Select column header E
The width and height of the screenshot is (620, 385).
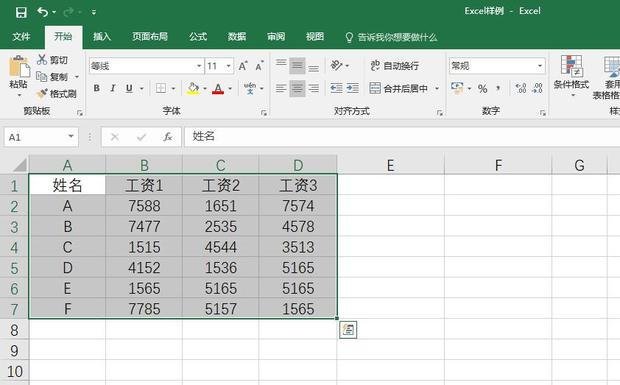coord(391,165)
